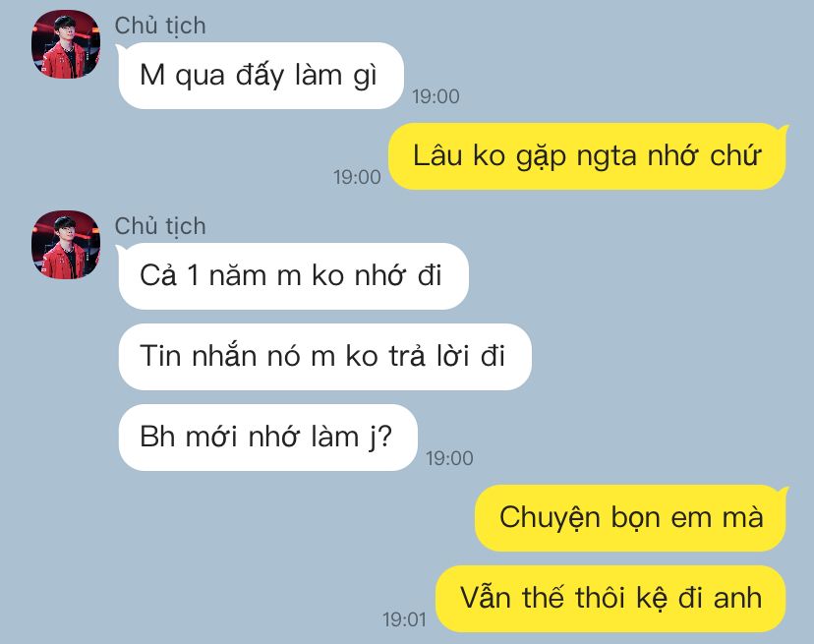Image resolution: width=814 pixels, height=644 pixels.
Task: Click the 19:00 timestamp beside first message
Action: pyautogui.click(x=436, y=96)
